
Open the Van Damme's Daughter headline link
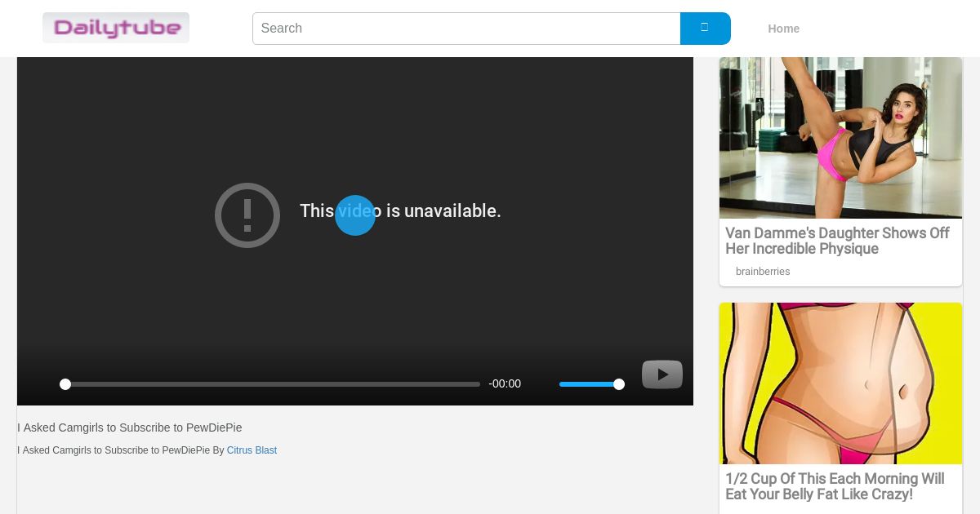(837, 241)
